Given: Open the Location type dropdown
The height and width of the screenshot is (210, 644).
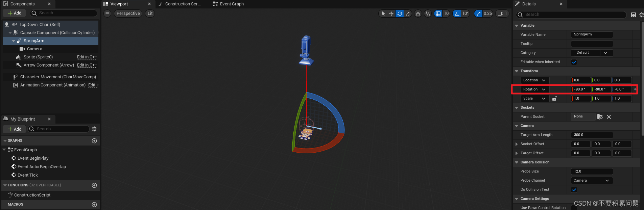Looking at the screenshot, I should pyautogui.click(x=535, y=80).
